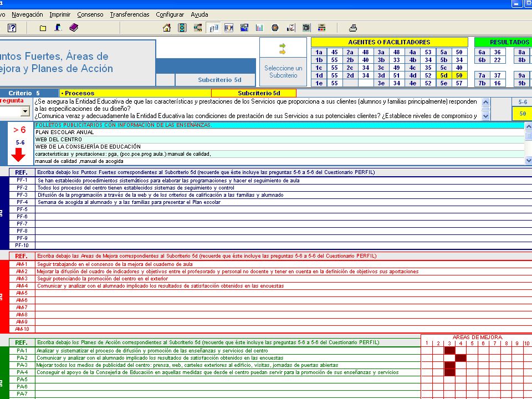Toggle the area 2 cell for PA-2
The image size is (532, 399).
pyautogui.click(x=438, y=357)
